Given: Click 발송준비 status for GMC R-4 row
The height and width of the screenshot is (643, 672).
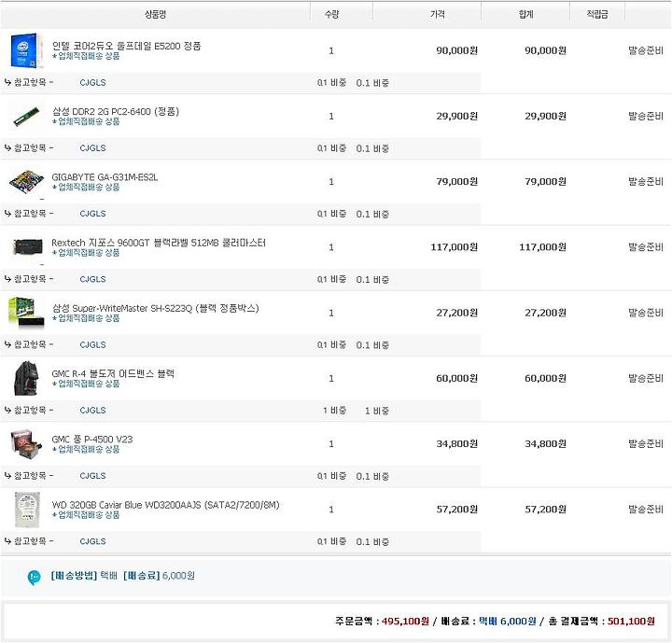Looking at the screenshot, I should 646,379.
